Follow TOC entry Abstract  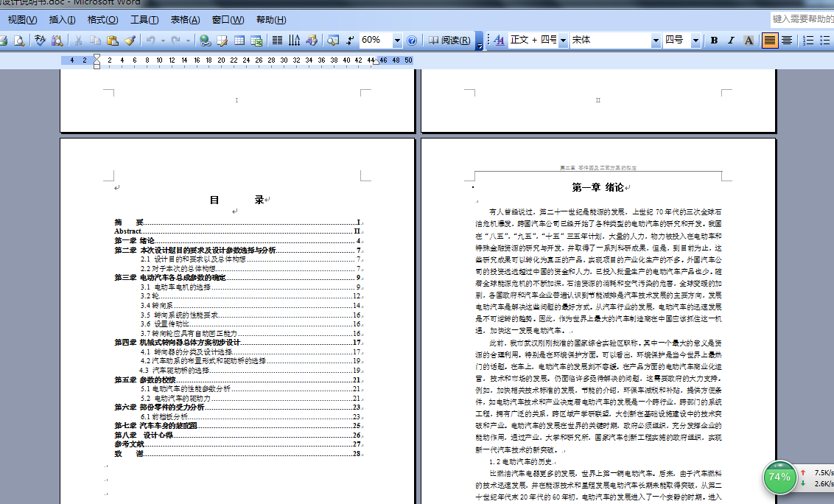click(x=238, y=231)
